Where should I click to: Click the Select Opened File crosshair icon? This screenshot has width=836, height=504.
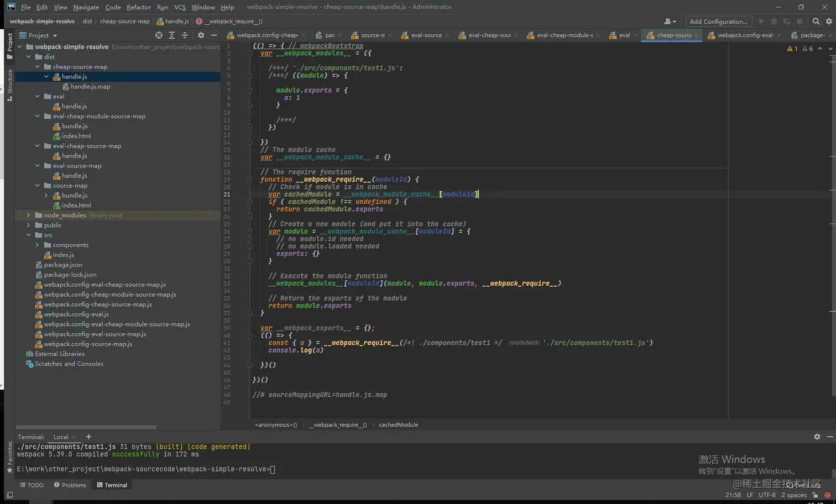(159, 35)
